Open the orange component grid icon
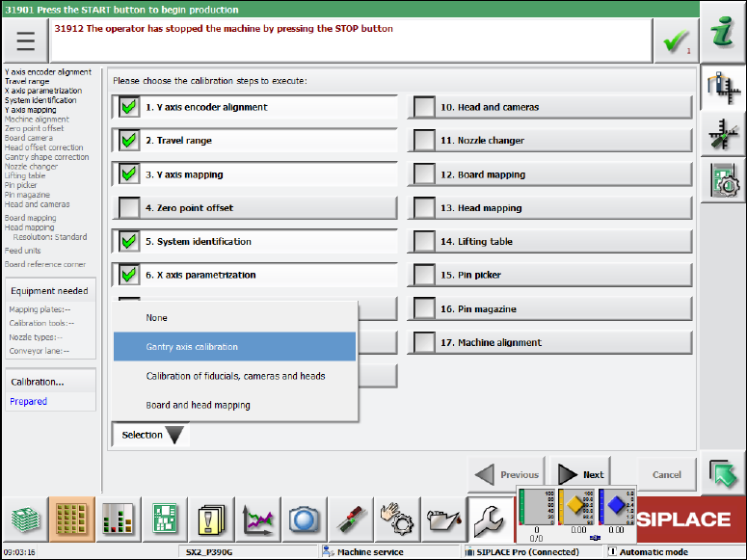The width and height of the screenshot is (747, 560). 71,519
